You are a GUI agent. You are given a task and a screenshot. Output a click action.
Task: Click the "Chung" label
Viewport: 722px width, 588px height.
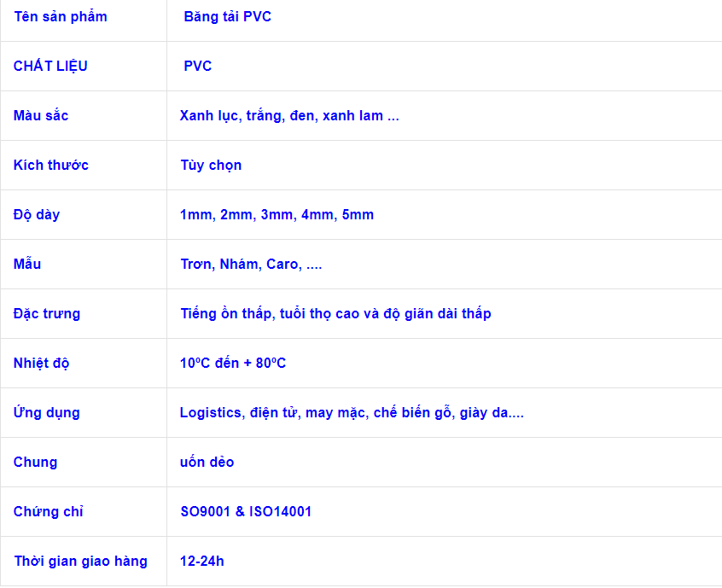point(35,463)
